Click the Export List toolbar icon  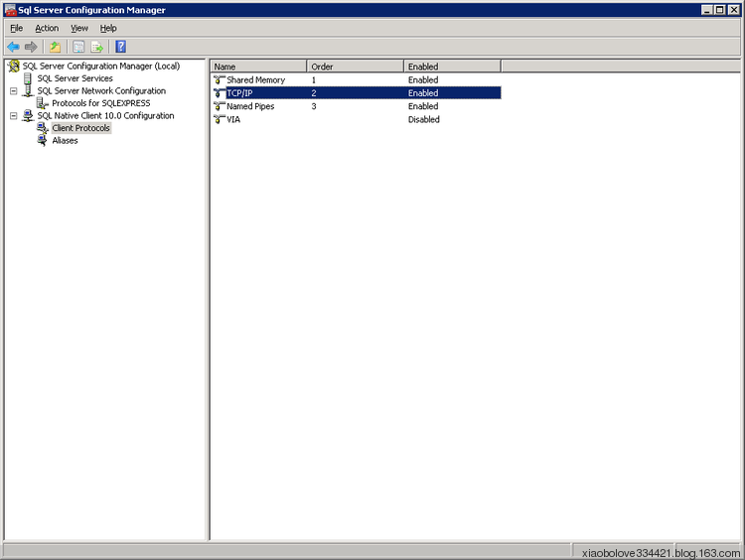(97, 47)
